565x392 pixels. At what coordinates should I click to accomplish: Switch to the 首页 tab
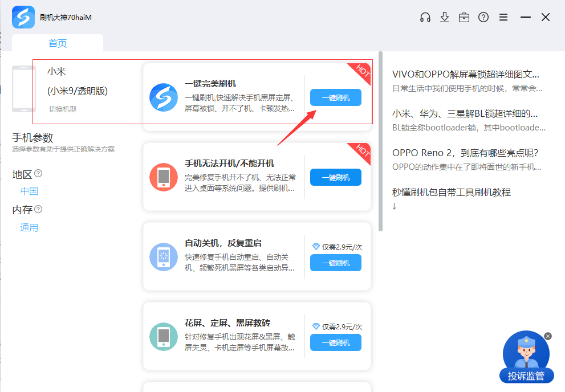click(x=58, y=43)
